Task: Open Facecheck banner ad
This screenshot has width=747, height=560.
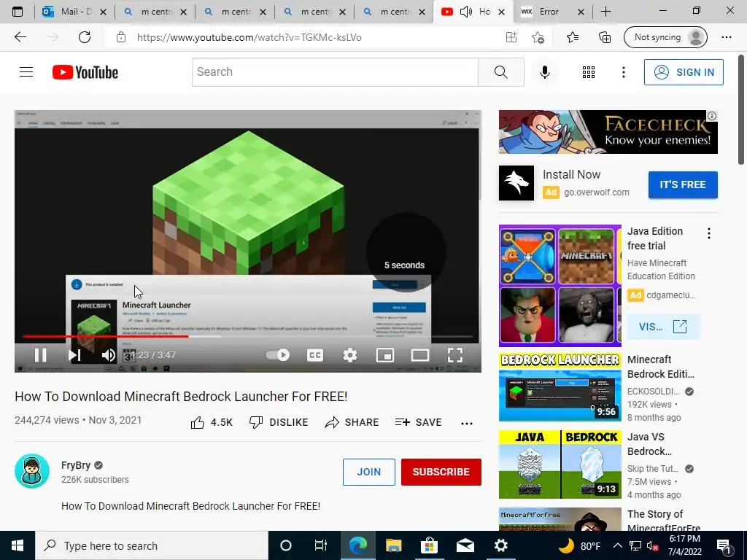Action: coord(608,132)
